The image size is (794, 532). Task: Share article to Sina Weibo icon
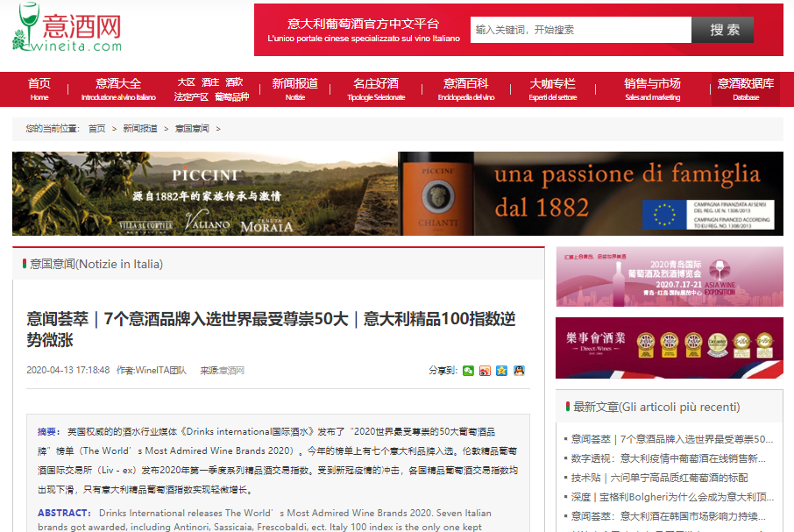(485, 371)
